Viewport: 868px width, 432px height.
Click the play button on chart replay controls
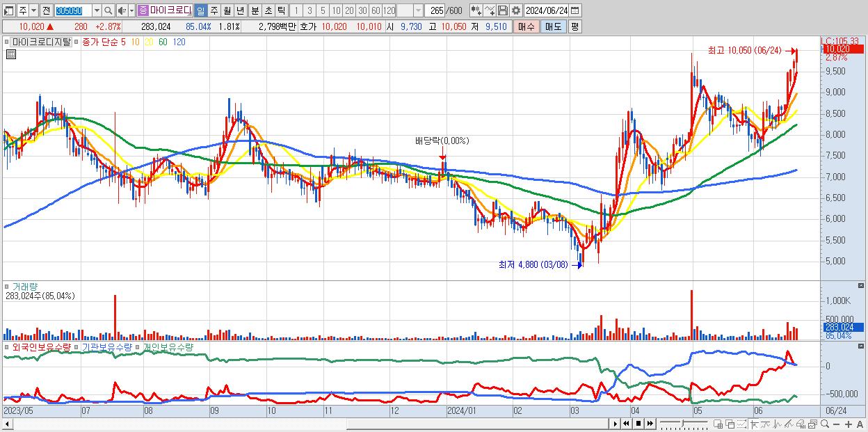[x=615, y=424]
